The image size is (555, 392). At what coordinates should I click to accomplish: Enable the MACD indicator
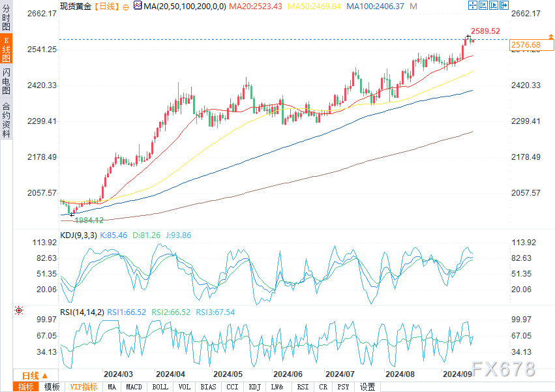(134, 387)
